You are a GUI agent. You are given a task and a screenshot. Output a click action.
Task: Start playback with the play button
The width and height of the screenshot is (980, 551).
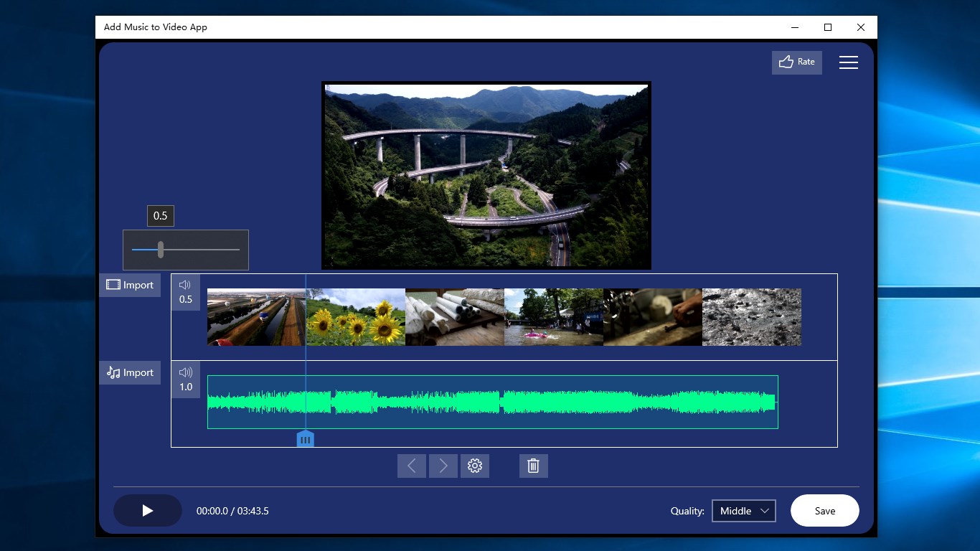pyautogui.click(x=148, y=511)
